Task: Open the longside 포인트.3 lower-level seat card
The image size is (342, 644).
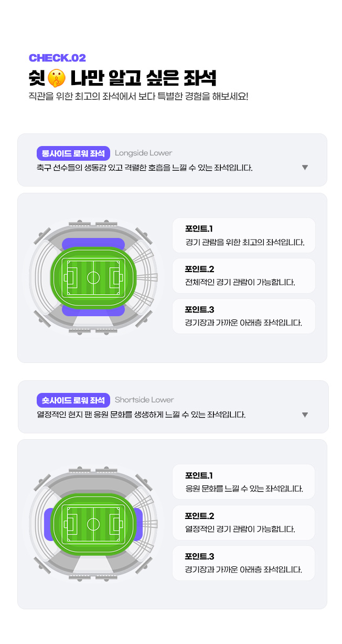Action: tap(244, 316)
